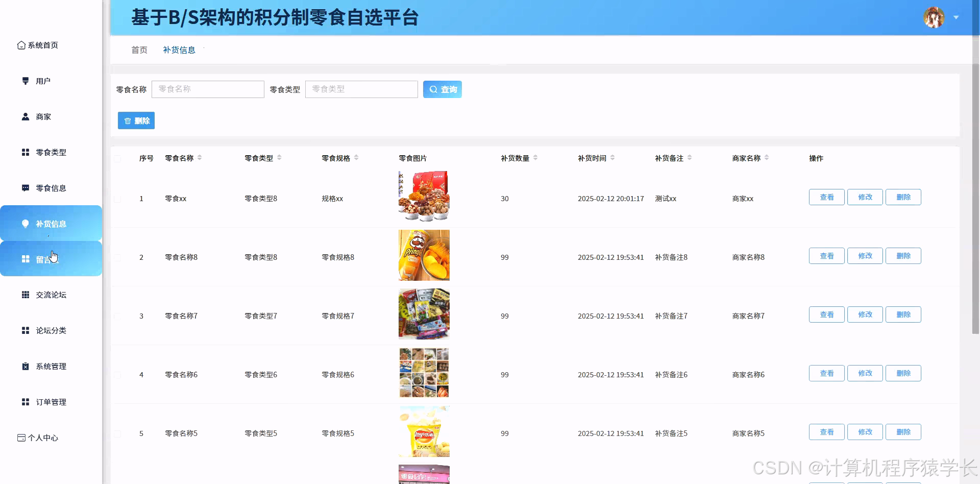Click 查看 for row 零食名称6
The width and height of the screenshot is (980, 484).
827,373
